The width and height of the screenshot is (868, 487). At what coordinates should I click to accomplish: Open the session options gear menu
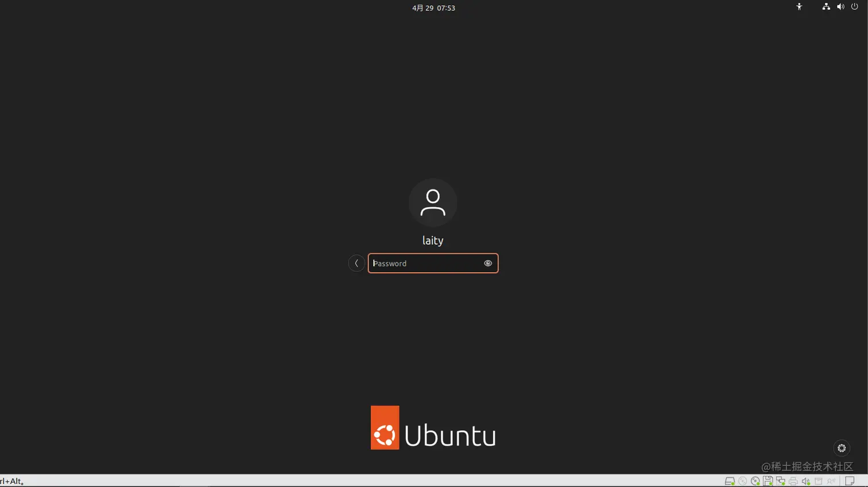point(841,448)
